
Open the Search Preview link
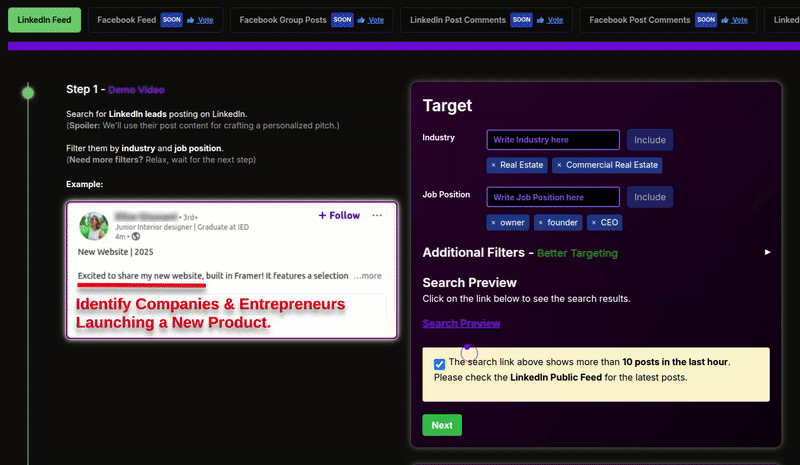(x=461, y=323)
